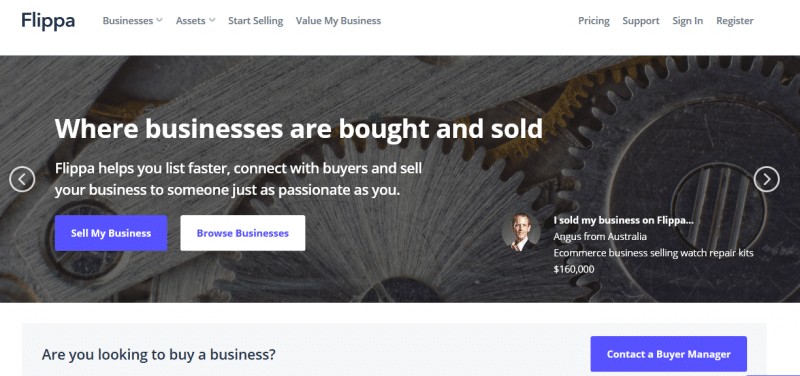Click the chevron next to Assets
The height and width of the screenshot is (376, 800).
pos(212,21)
